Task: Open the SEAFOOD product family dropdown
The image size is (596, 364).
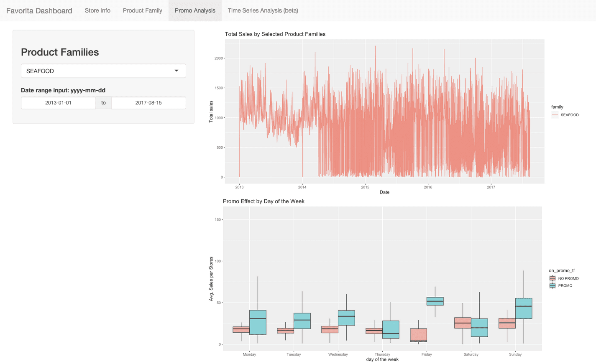Action: point(98,71)
